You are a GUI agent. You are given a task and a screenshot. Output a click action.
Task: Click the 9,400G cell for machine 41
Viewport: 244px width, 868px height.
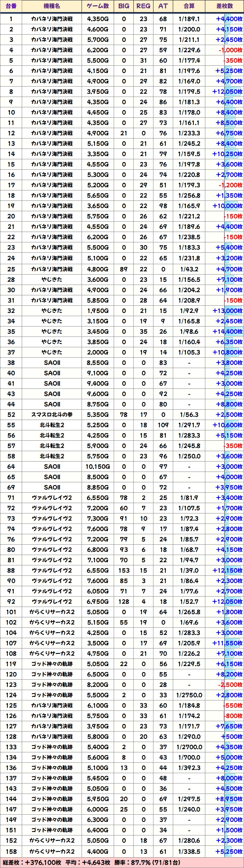[98, 383]
